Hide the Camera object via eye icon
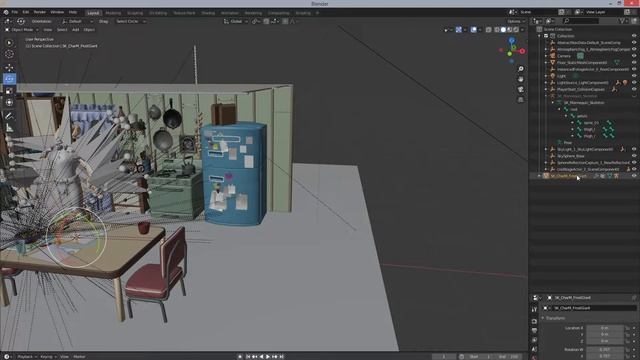Screen dimensions: 640x360 pos(634,56)
